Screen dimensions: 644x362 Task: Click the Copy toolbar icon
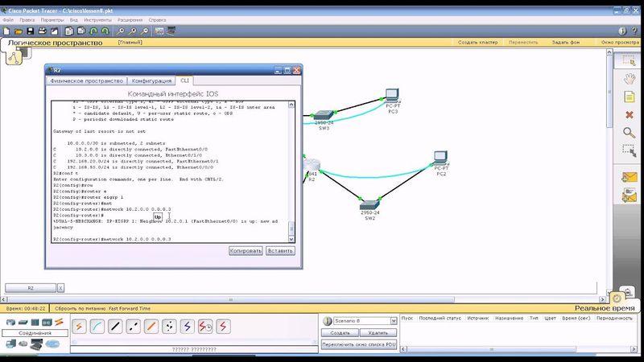pyautogui.click(x=69, y=31)
